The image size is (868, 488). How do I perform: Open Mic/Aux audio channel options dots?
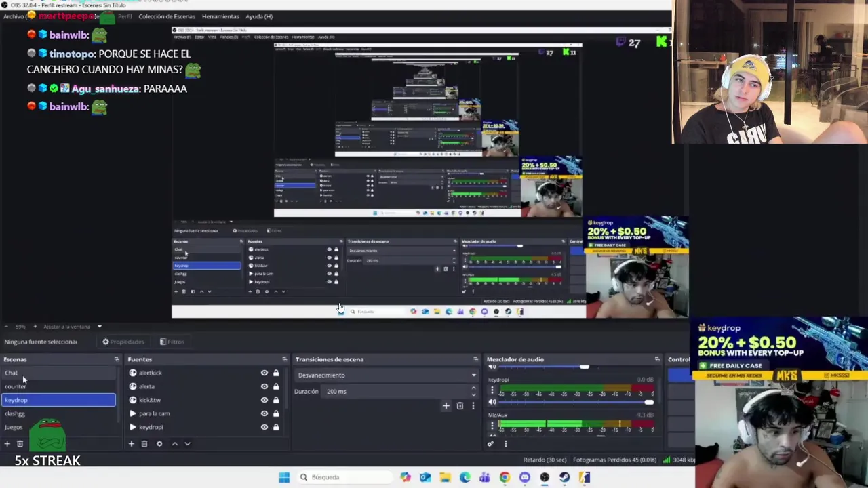click(492, 426)
